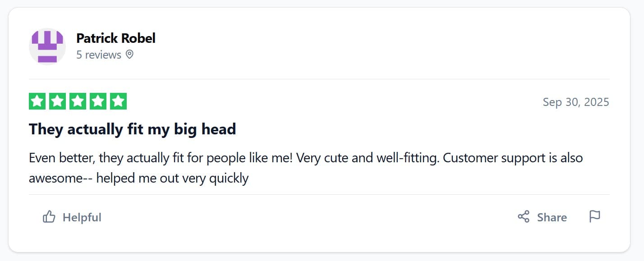Click the middle star of the five-star rating
This screenshot has height=261, width=644.
pos(78,101)
